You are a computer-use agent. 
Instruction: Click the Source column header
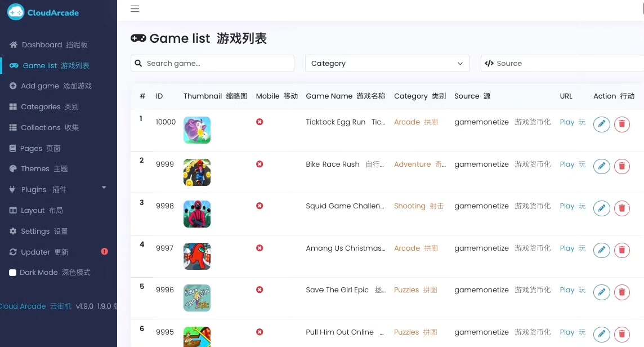pos(472,96)
